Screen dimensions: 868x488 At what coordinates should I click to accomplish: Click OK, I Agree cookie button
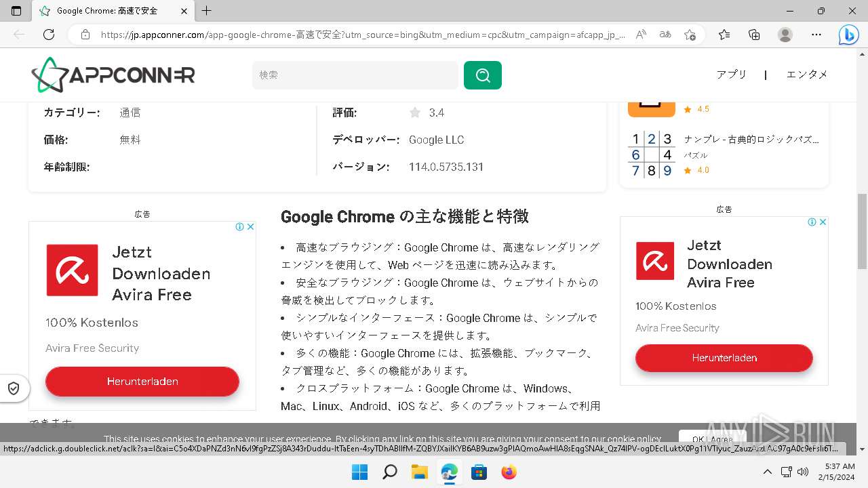(x=712, y=439)
